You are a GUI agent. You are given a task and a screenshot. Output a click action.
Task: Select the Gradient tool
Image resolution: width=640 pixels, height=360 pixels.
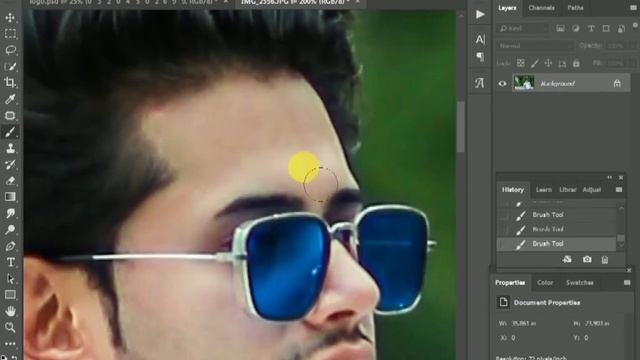pyautogui.click(x=10, y=197)
